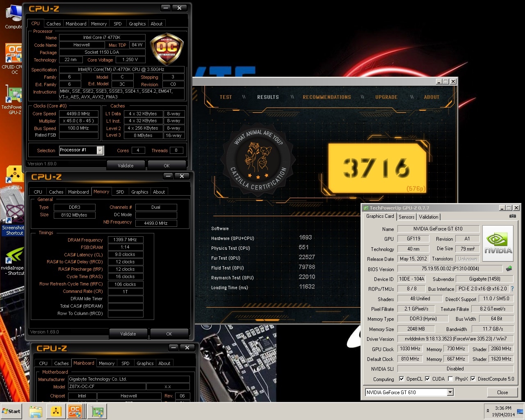The height and width of the screenshot is (420, 525).
Task: Toggle the DirectCompute 5.0 checkbox
Action: click(x=473, y=379)
